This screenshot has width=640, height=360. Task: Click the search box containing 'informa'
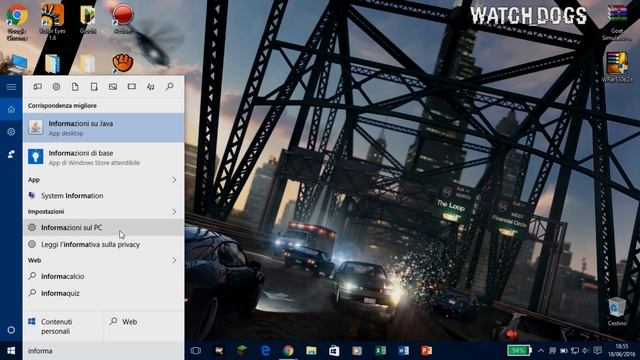(x=104, y=351)
